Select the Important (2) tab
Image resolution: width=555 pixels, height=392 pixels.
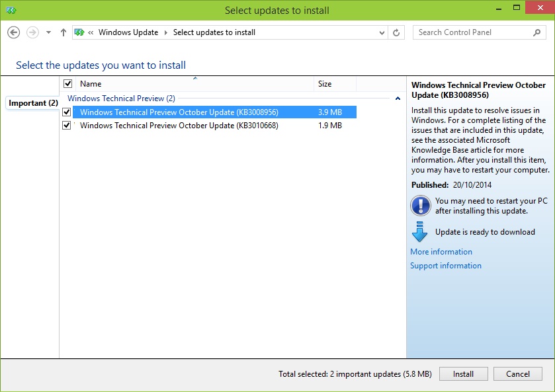pyautogui.click(x=33, y=103)
